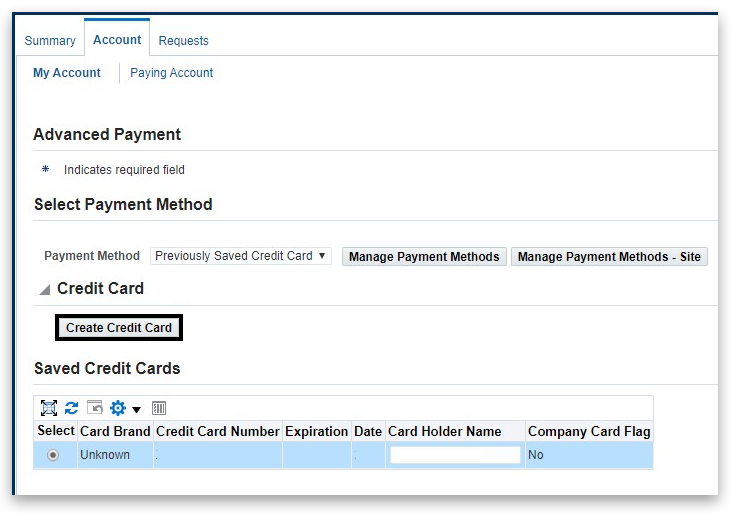This screenshot has width=736, height=513.
Task: Click Manage Payment Methods - Site button
Action: (x=609, y=257)
